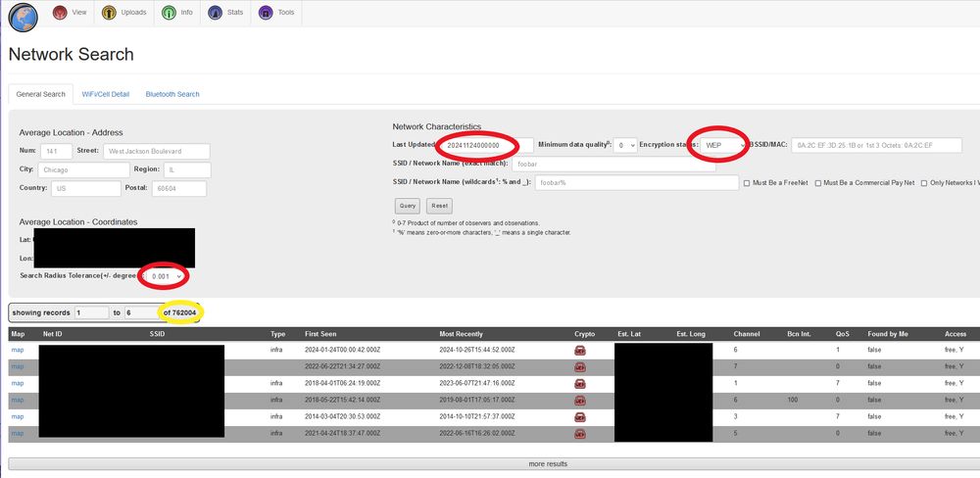Click the Bcn Int. column header
The image size is (980, 478).
tap(798, 334)
